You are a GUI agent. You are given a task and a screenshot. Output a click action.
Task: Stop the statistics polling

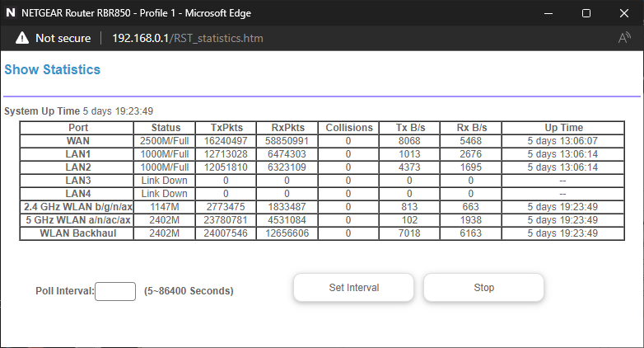pyautogui.click(x=483, y=288)
